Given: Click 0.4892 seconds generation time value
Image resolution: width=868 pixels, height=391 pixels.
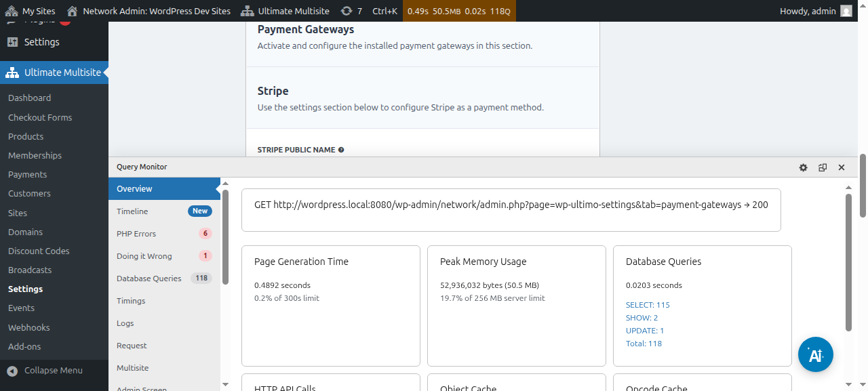Looking at the screenshot, I should [282, 285].
